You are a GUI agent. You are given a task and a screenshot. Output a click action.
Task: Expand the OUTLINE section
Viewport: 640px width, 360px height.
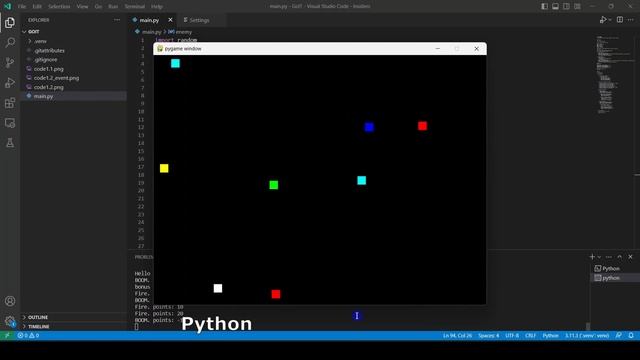pos(73,317)
